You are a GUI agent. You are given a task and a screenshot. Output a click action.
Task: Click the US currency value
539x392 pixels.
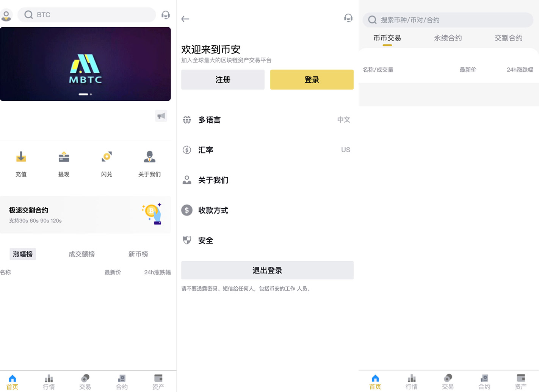(x=346, y=150)
